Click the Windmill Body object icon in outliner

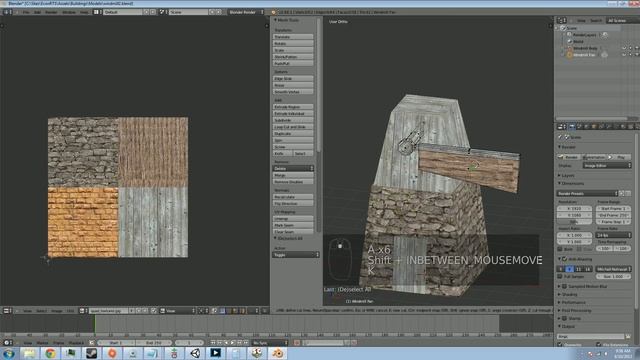569,48
